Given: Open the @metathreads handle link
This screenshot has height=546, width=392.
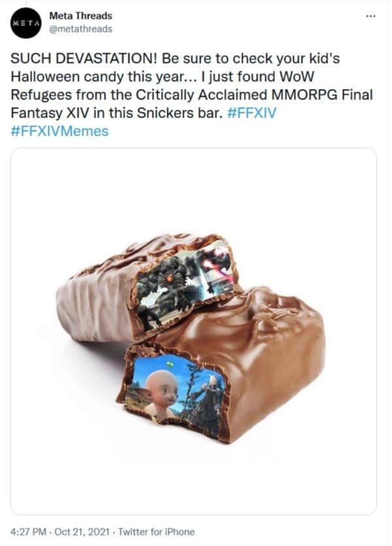Looking at the screenshot, I should point(80,29).
